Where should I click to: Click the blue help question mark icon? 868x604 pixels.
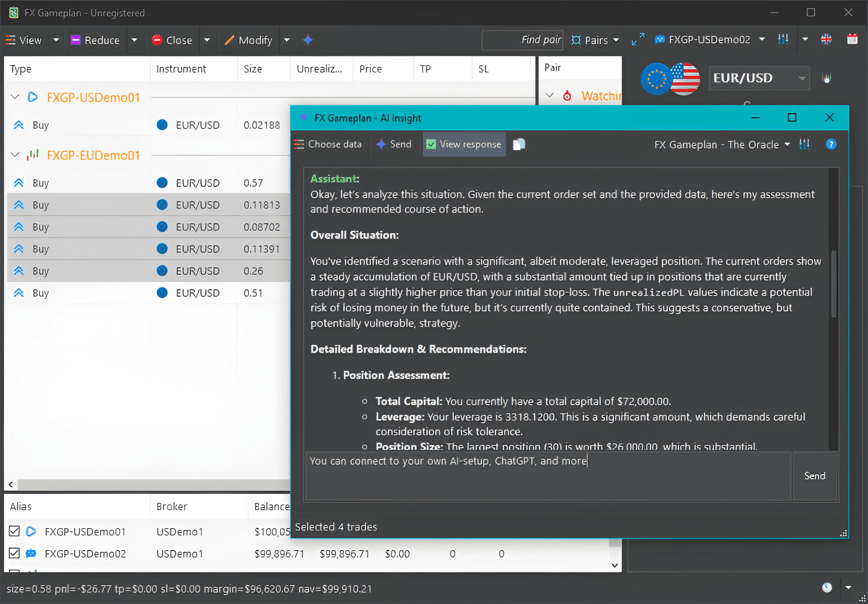[x=831, y=144]
